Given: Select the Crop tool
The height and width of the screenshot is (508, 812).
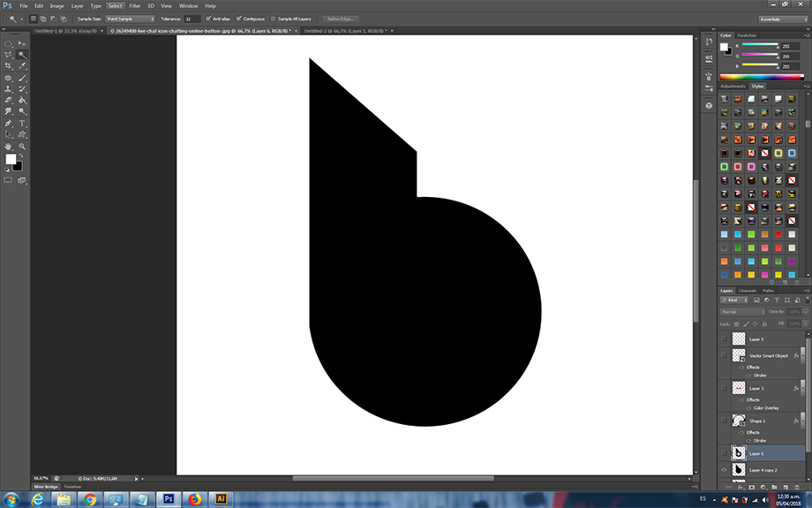Looking at the screenshot, I should pos(8,65).
